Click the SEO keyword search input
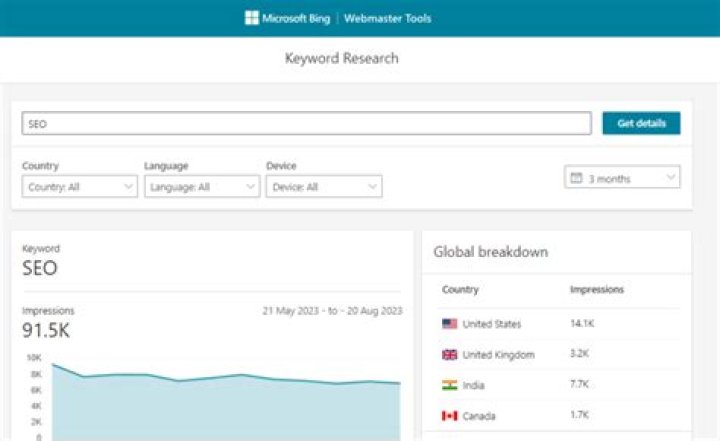This screenshot has height=441, width=720. (307, 123)
